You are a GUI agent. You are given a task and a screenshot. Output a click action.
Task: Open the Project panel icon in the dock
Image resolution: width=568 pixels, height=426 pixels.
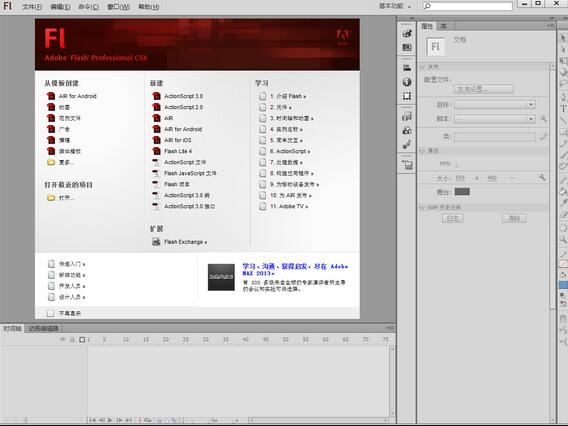(x=407, y=165)
